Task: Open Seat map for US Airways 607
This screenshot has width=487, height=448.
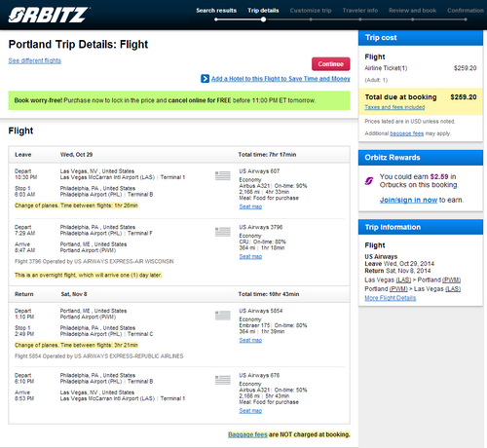Action: click(250, 206)
